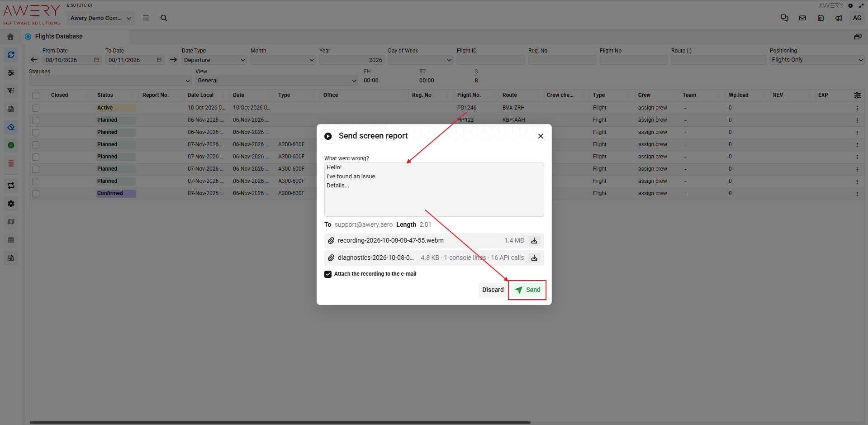Open row actions menu for Active flight
This screenshot has width=868, height=425.
coord(857,108)
